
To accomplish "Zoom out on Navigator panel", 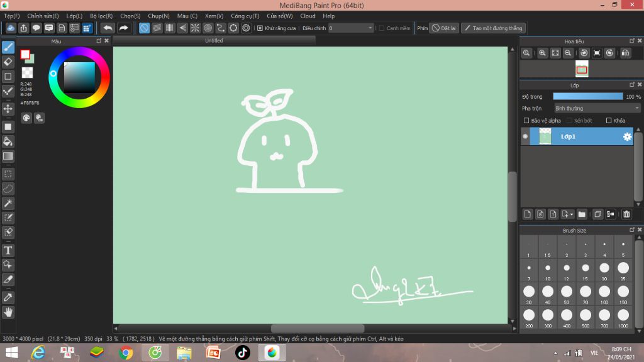I will pos(568,53).
